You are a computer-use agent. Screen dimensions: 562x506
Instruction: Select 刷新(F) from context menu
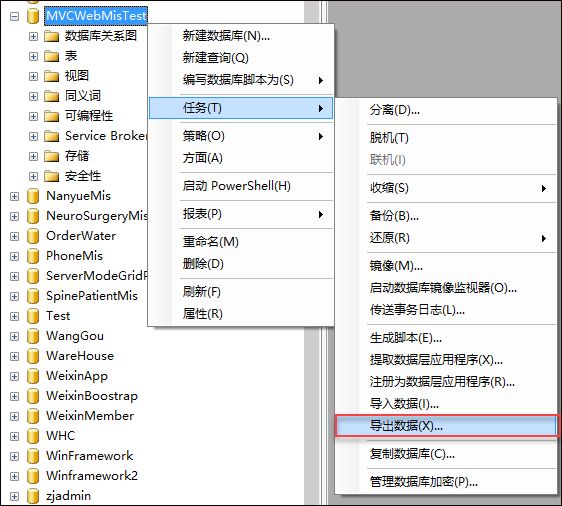pyautogui.click(x=241, y=292)
